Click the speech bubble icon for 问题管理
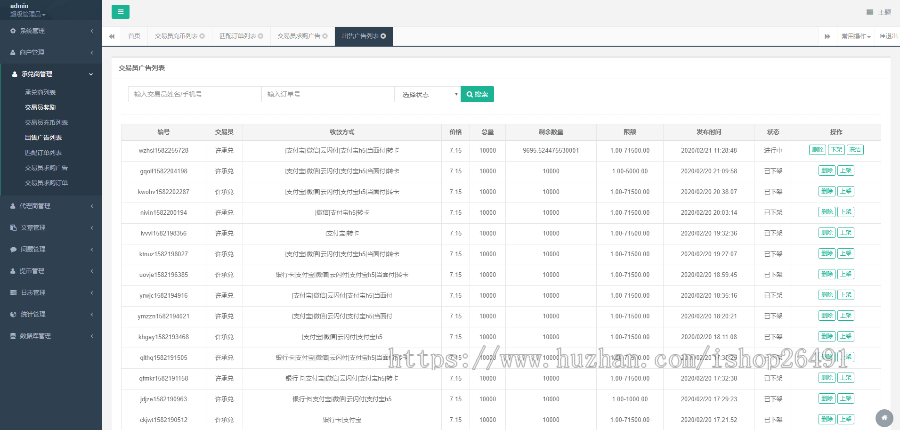Image resolution: width=900 pixels, height=430 pixels. (14, 249)
